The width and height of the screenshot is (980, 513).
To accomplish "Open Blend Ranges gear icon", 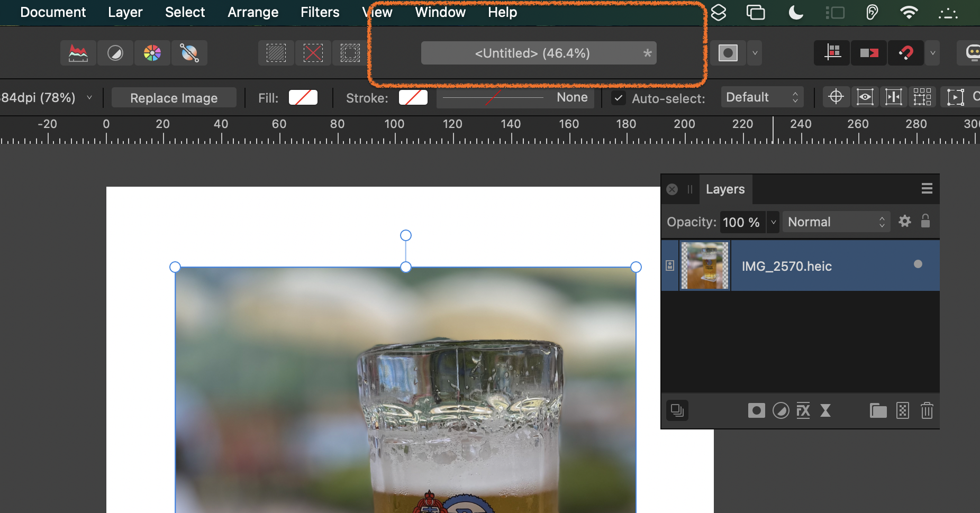I will [x=905, y=221].
